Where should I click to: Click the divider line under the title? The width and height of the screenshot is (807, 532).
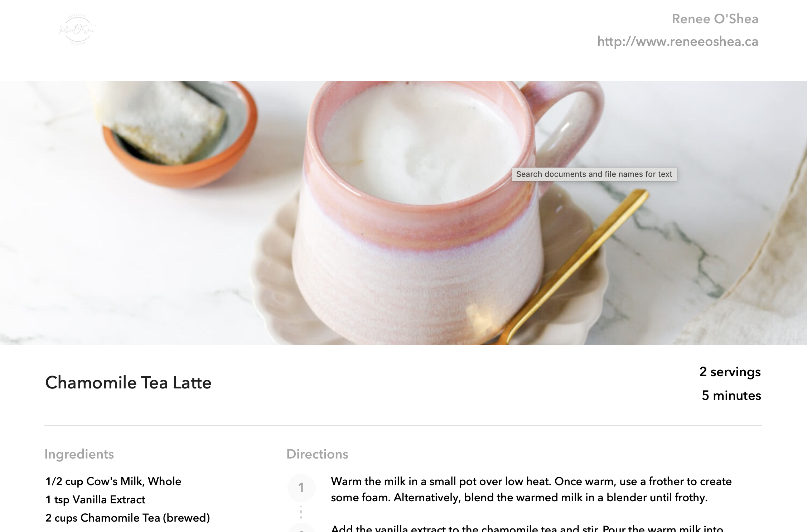[403, 425]
